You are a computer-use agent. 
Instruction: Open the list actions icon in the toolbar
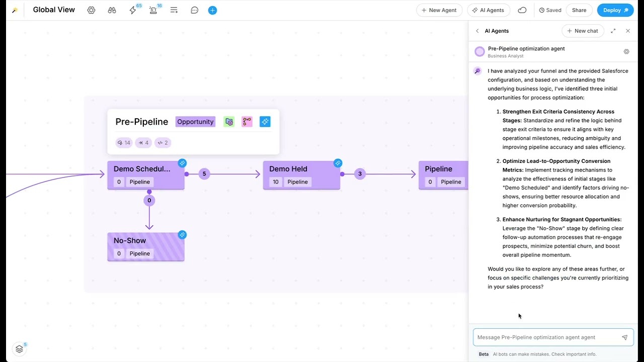point(174,10)
